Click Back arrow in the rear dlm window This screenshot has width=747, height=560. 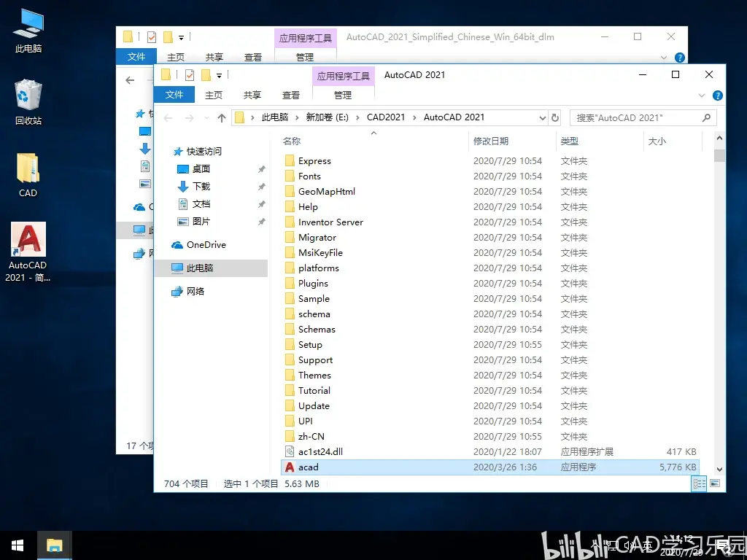(x=130, y=80)
